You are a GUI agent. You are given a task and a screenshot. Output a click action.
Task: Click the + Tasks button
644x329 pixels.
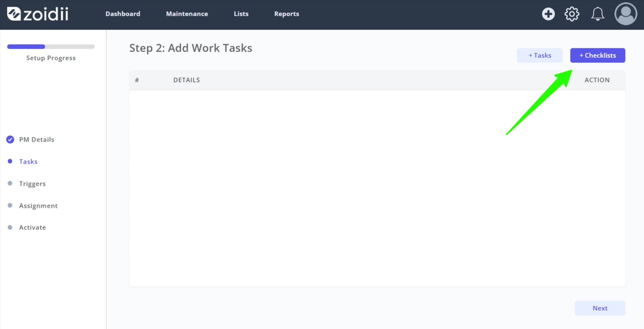point(540,55)
